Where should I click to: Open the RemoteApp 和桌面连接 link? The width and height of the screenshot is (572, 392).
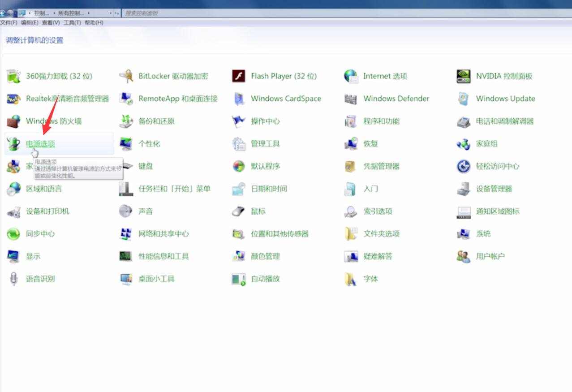[178, 99]
